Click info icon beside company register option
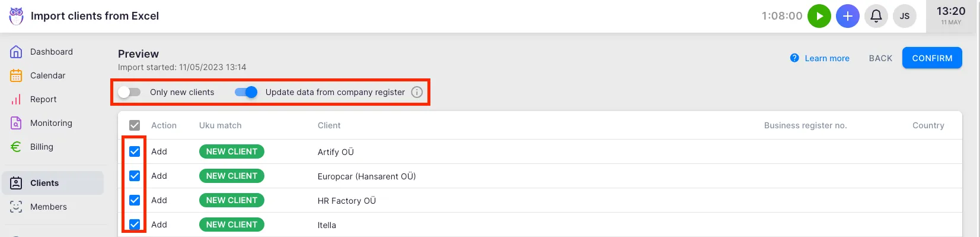Viewport: 980px width, 237px height. pyautogui.click(x=417, y=92)
